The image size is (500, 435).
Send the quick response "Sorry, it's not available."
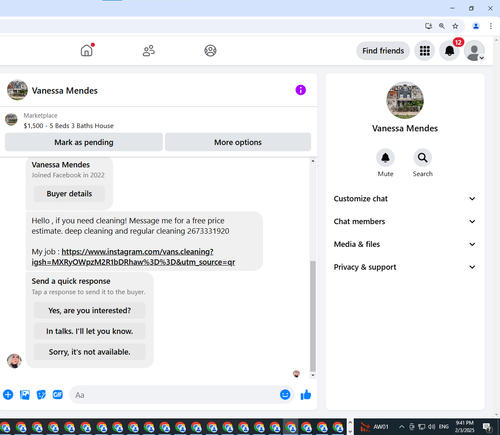click(x=89, y=352)
